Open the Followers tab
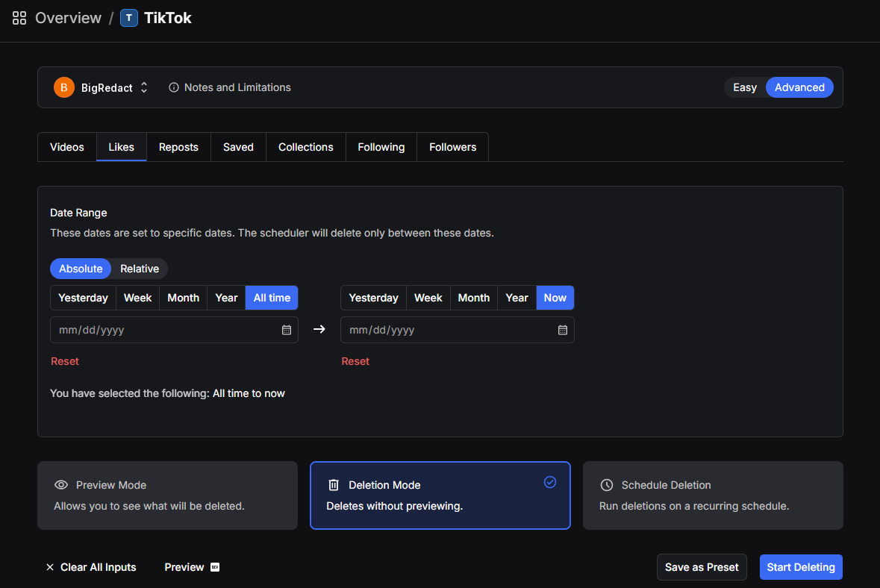 452,147
